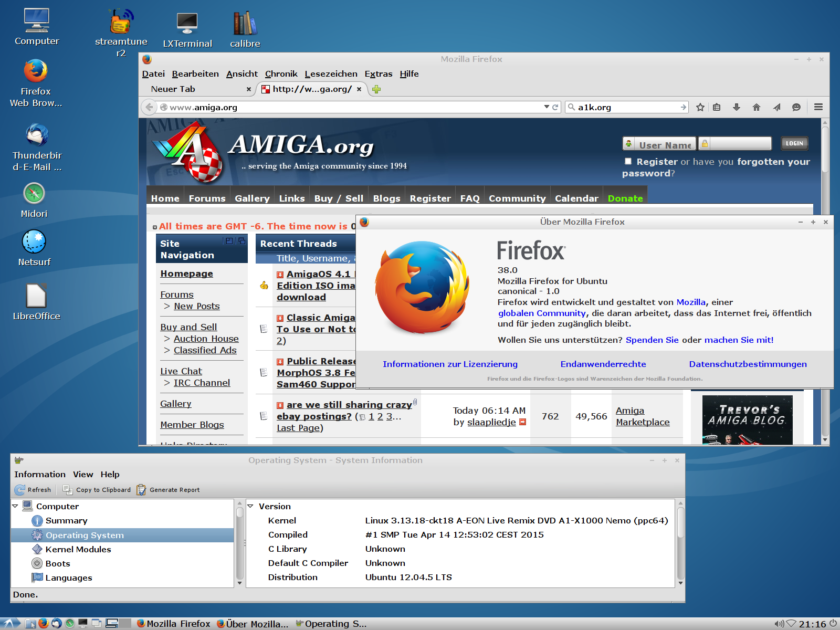Select Kernel Modules in the tree
Image resolution: width=840 pixels, height=630 pixels.
pyautogui.click(x=78, y=549)
